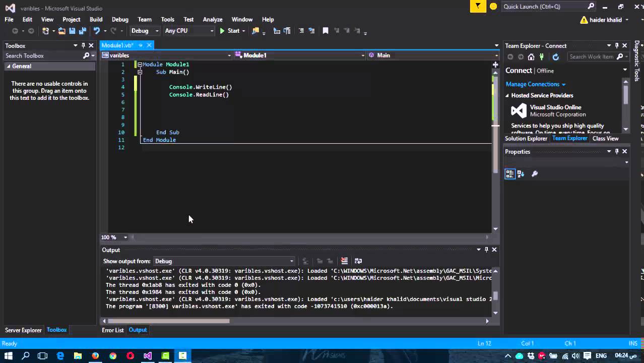Collapse the Sub Main() code outline
The image size is (644, 363).
140,72
